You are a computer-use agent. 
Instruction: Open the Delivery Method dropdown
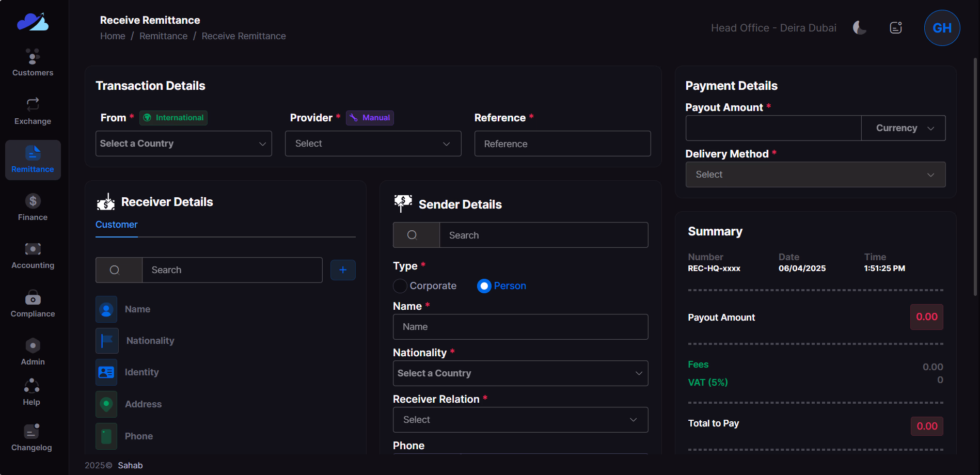point(815,175)
